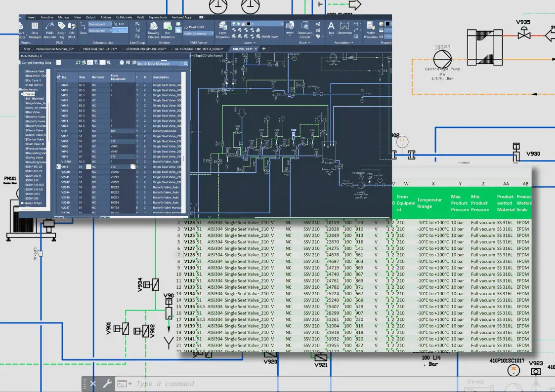The height and width of the screenshot is (392, 555).
Task: Select the P&ID Annotate tool
Action: 49,30
